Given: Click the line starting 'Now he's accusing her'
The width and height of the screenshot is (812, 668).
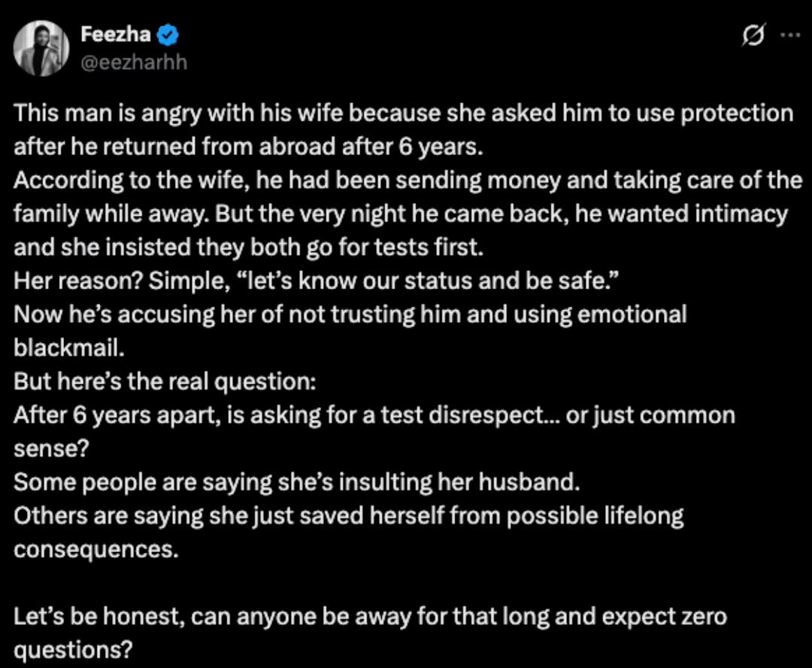Looking at the screenshot, I should 350,314.
